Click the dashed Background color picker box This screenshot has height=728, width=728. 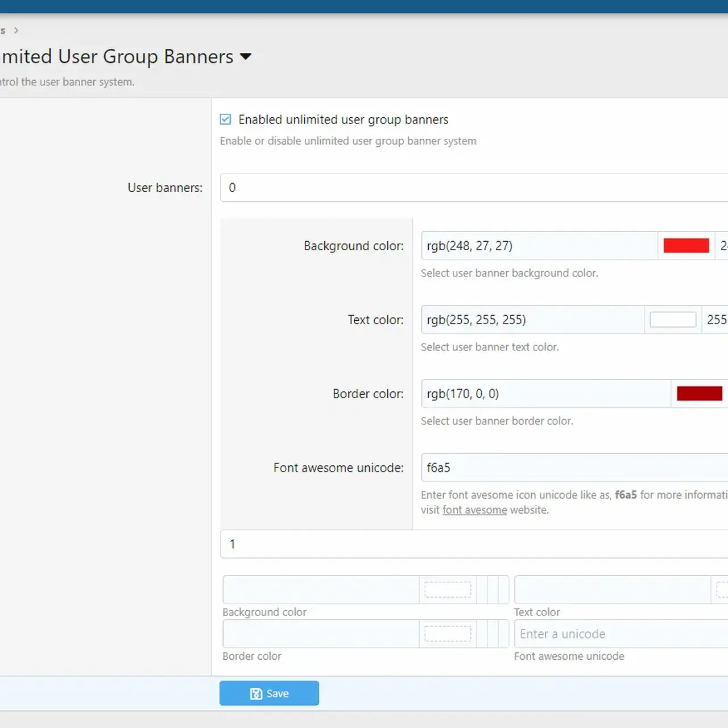[447, 590]
